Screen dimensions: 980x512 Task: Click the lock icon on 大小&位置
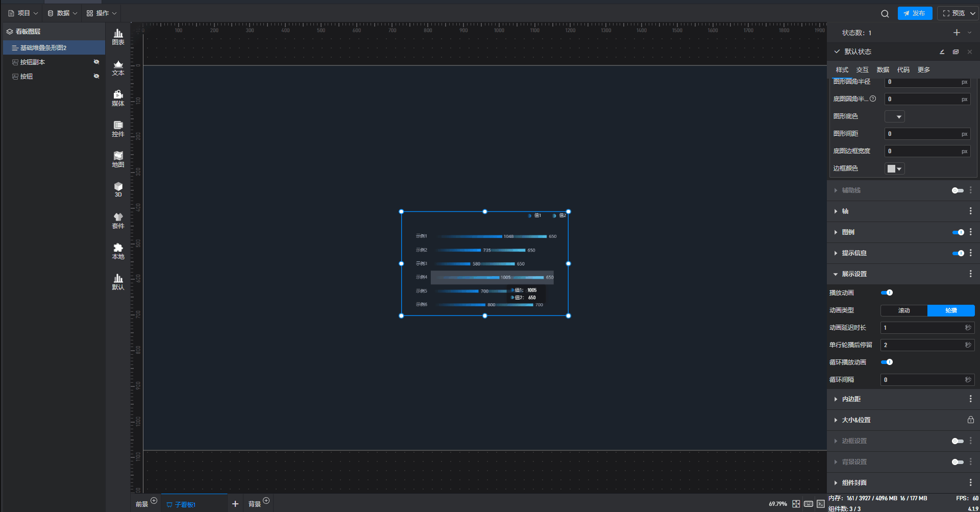click(970, 420)
